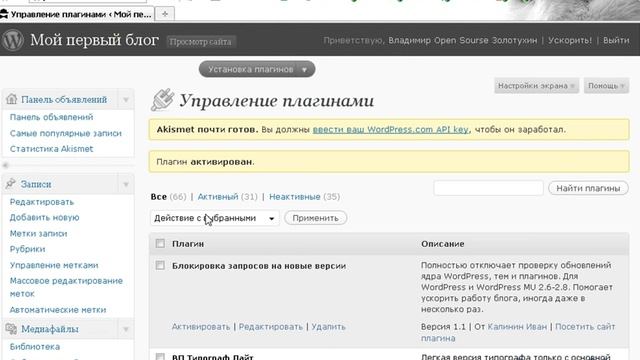
Task: Open Библиотека under Медиафайлы
Action: (35, 347)
